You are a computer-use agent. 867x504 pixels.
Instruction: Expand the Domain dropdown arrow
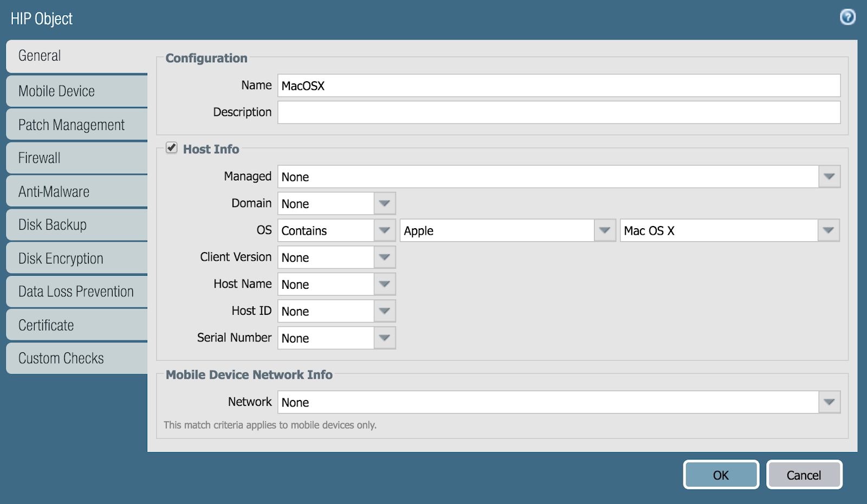(385, 204)
